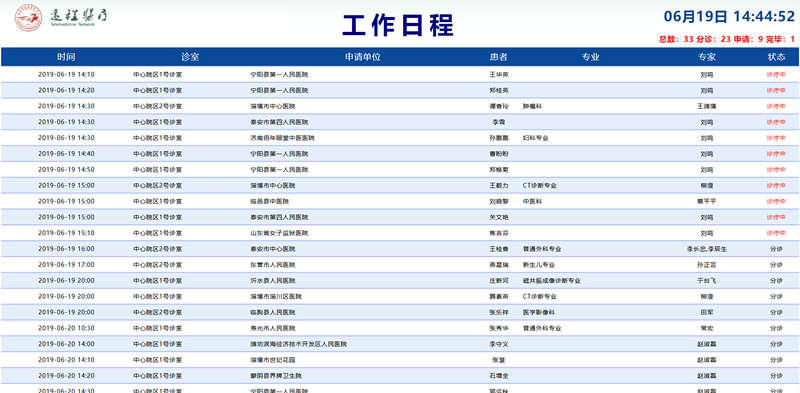
Task: Click patient name 李守义
Action: 499,344
